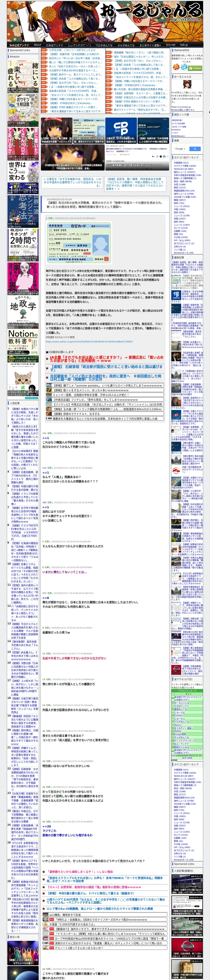
Task: Open the 5ch.net nav item
Action: point(171,45)
